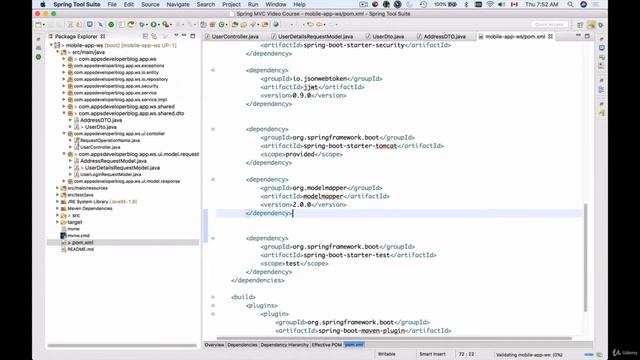Open the File menu
This screenshot has width=640, height=360.
[x=112, y=4]
